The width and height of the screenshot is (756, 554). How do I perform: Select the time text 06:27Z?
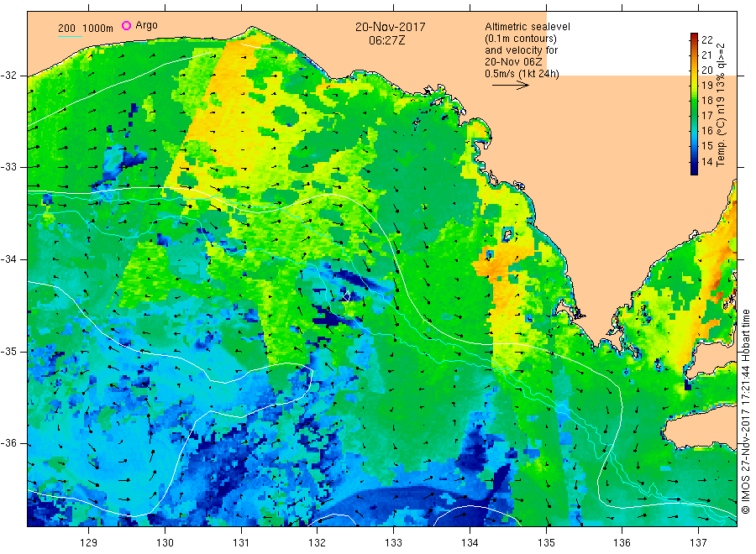coord(387,40)
